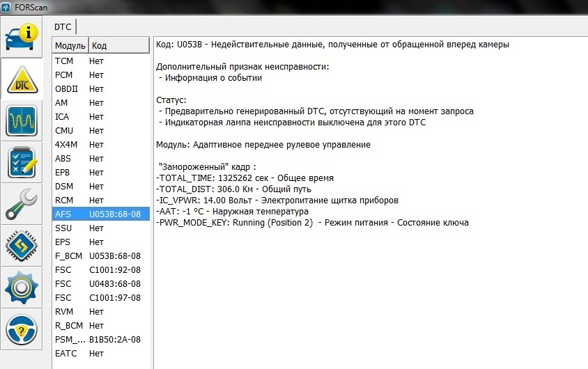Click the IC_VPWR 14.00 Вольт line
This screenshot has height=369, width=588.
pos(277,201)
